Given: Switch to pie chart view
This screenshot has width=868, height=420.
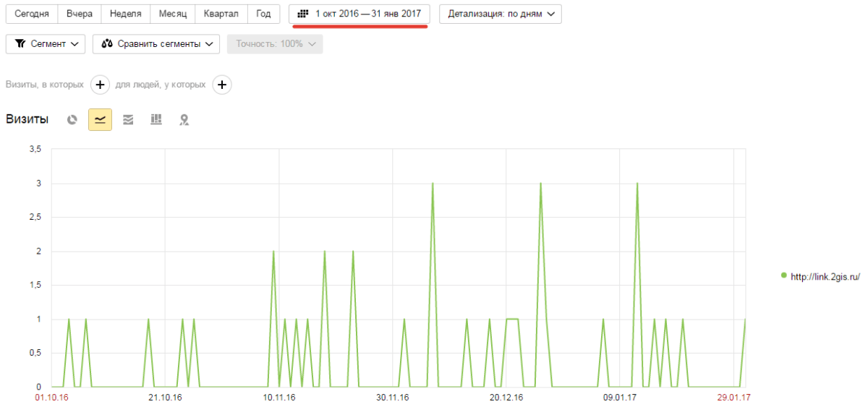Looking at the screenshot, I should pos(72,120).
